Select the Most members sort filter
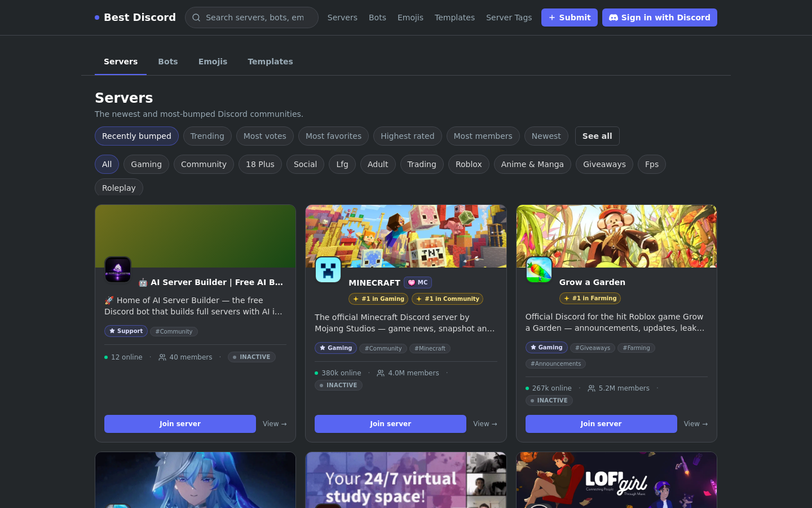Screen dimensions: 812x508 pos(483,136)
